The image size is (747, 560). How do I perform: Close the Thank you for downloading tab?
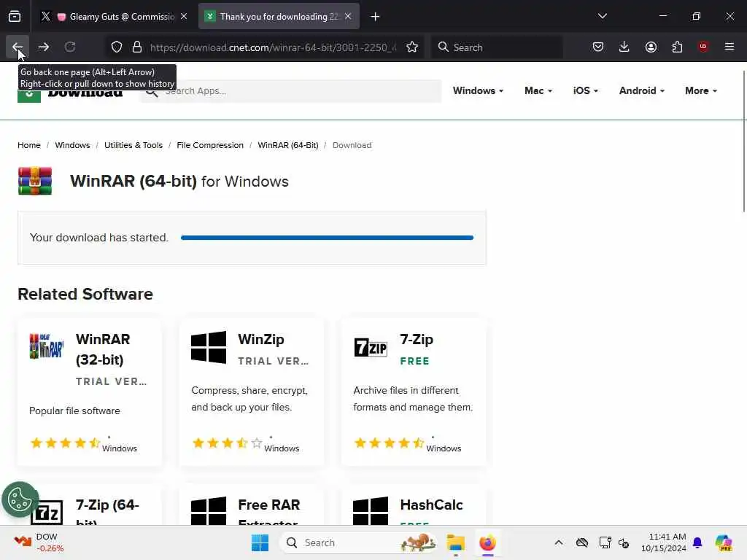[x=348, y=16]
